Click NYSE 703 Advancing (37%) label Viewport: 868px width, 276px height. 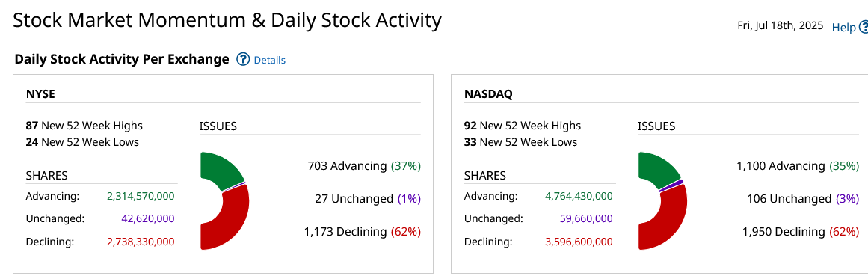pos(364,165)
